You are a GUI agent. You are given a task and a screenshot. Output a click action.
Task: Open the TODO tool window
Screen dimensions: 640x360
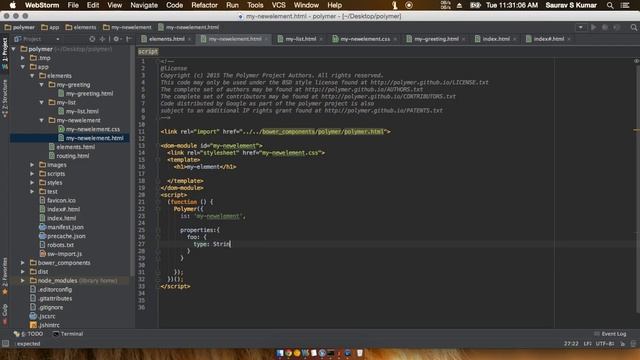(x=29, y=334)
